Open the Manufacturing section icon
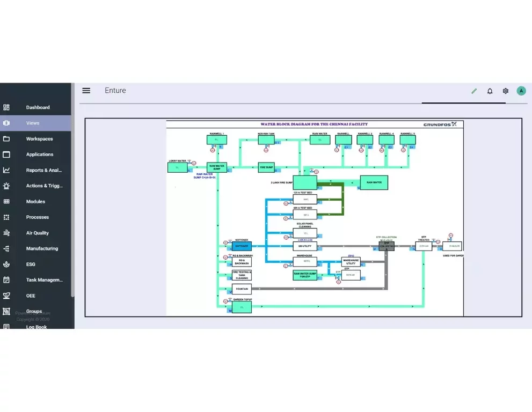Screen dimensions: 532x412 (x=8, y=248)
